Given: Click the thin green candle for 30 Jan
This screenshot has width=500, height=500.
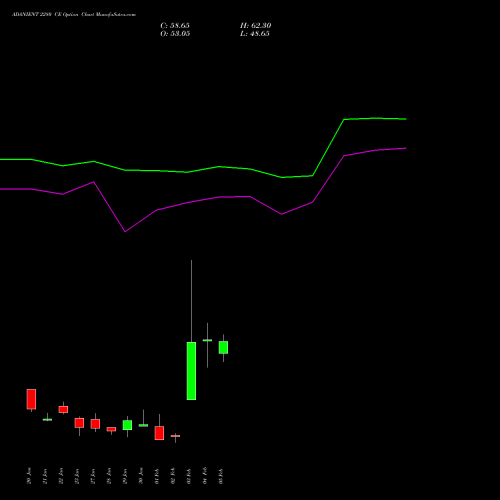Looking at the screenshot, I should point(143,425).
